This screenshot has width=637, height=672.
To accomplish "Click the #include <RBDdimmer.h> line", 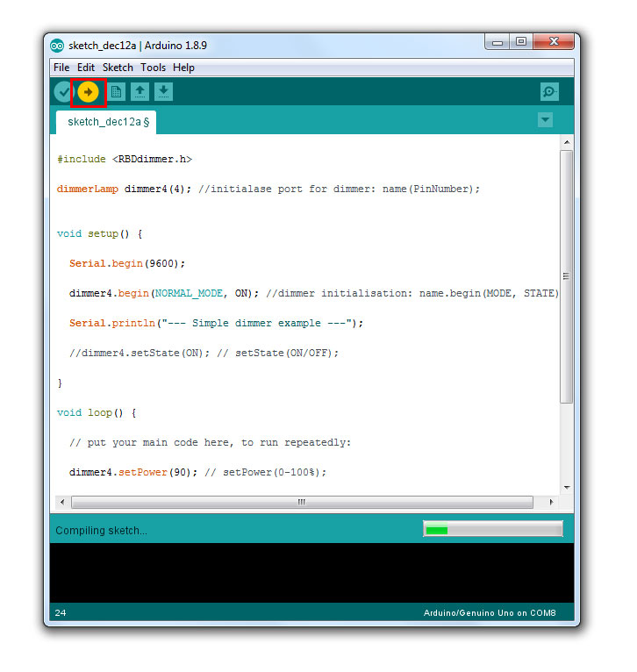I will click(125, 159).
